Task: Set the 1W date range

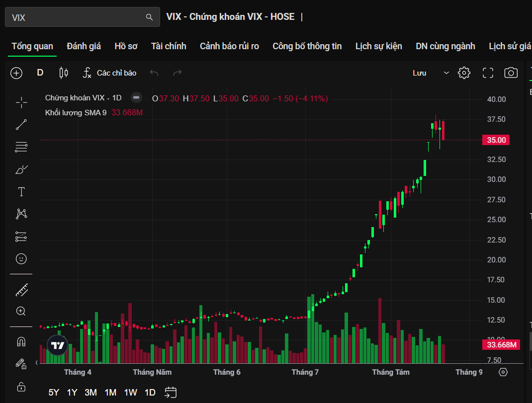Action: (x=131, y=393)
